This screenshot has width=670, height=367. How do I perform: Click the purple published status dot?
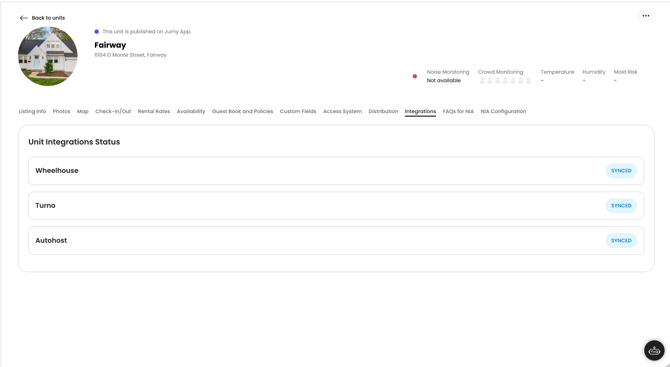pos(97,32)
